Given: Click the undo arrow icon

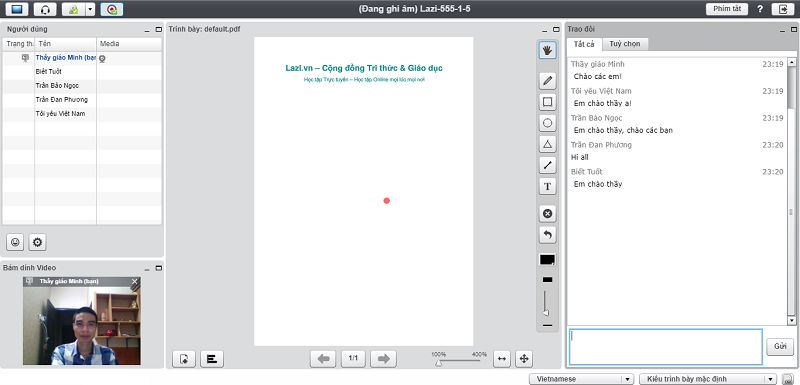Looking at the screenshot, I should (x=547, y=235).
